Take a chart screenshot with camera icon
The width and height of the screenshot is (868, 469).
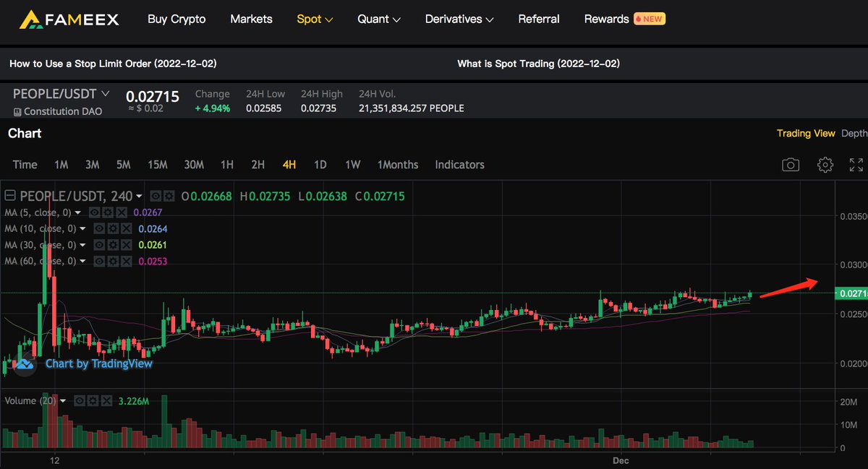pos(791,165)
